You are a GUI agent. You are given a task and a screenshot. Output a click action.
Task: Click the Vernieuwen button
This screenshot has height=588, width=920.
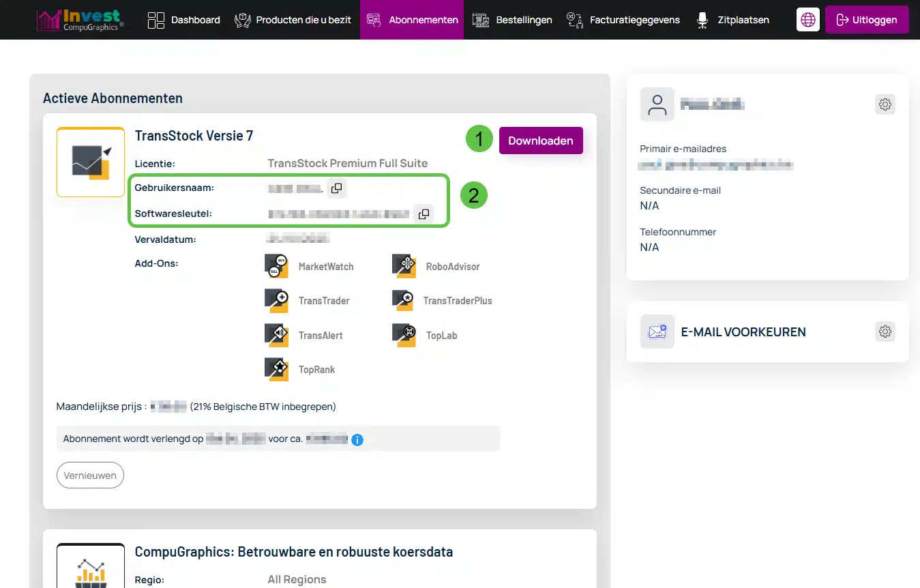tap(90, 475)
